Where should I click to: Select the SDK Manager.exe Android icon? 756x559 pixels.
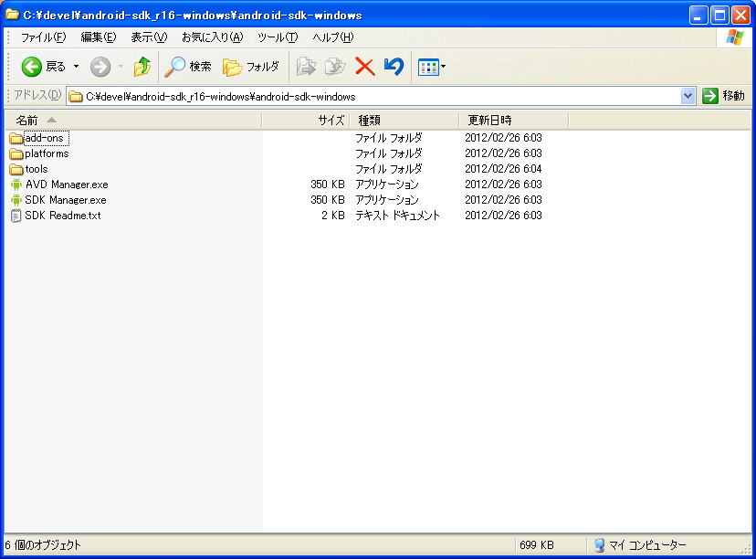point(16,200)
